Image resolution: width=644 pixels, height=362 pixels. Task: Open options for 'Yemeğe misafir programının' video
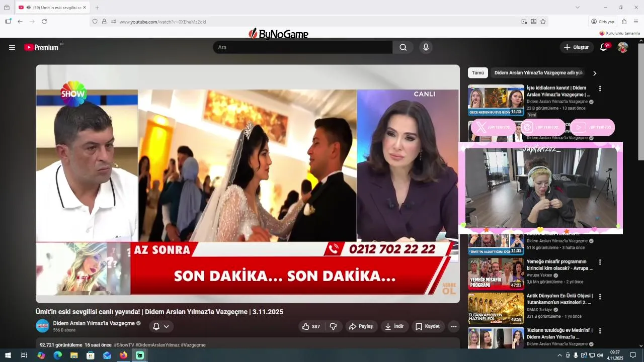point(600,262)
